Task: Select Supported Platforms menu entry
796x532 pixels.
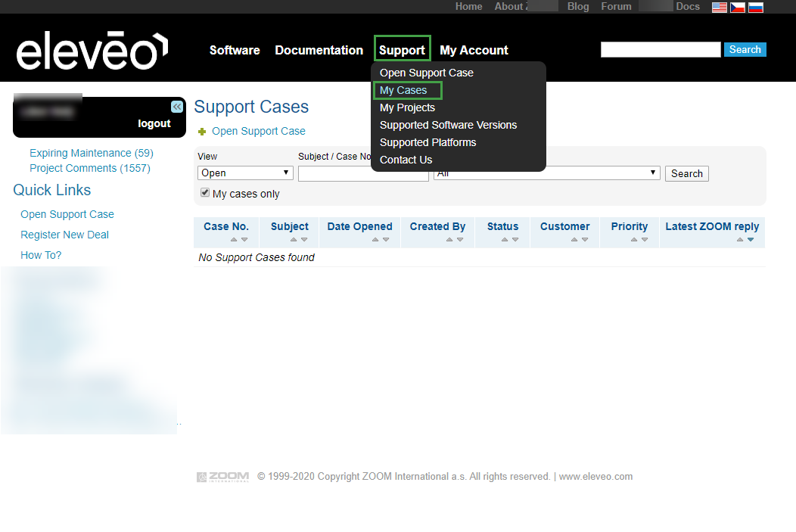Action: (428, 142)
